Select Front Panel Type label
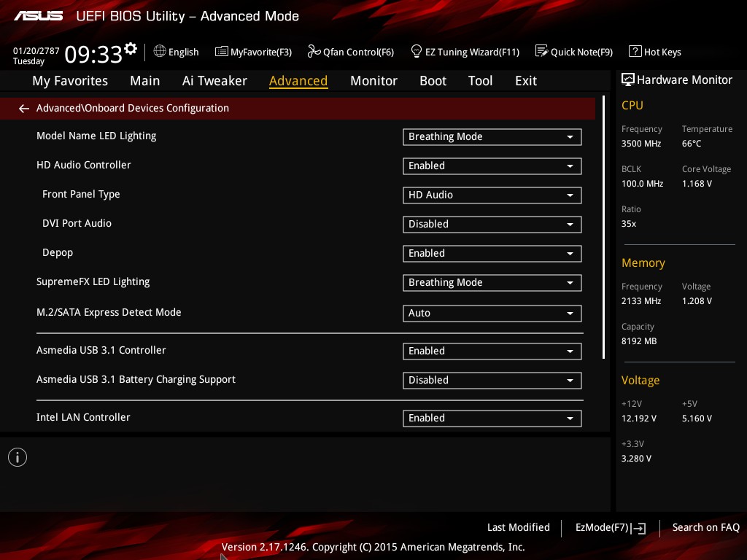This screenshot has width=747, height=560. click(x=81, y=194)
